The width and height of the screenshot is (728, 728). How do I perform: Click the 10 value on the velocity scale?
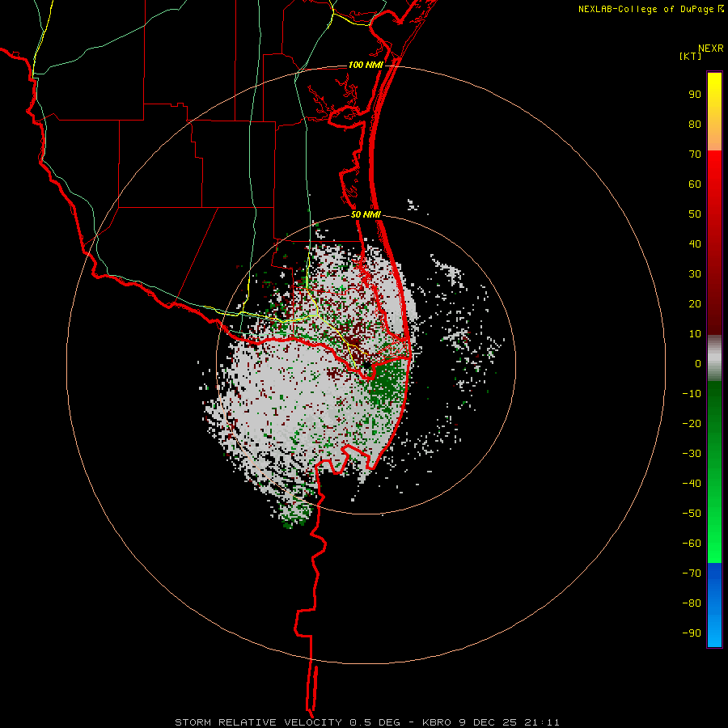[695, 334]
